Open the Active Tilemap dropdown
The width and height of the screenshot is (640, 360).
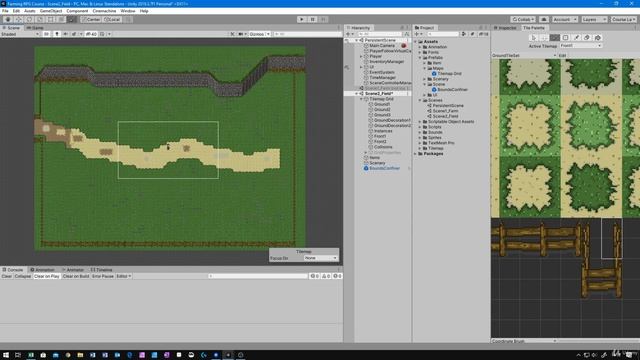(x=581, y=46)
